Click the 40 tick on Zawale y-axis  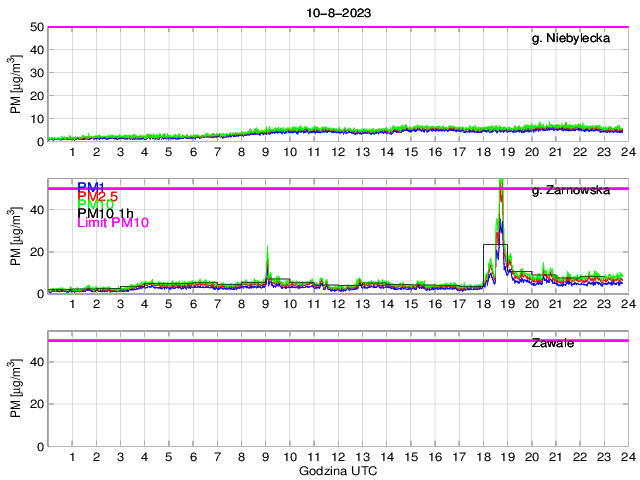tap(37, 362)
